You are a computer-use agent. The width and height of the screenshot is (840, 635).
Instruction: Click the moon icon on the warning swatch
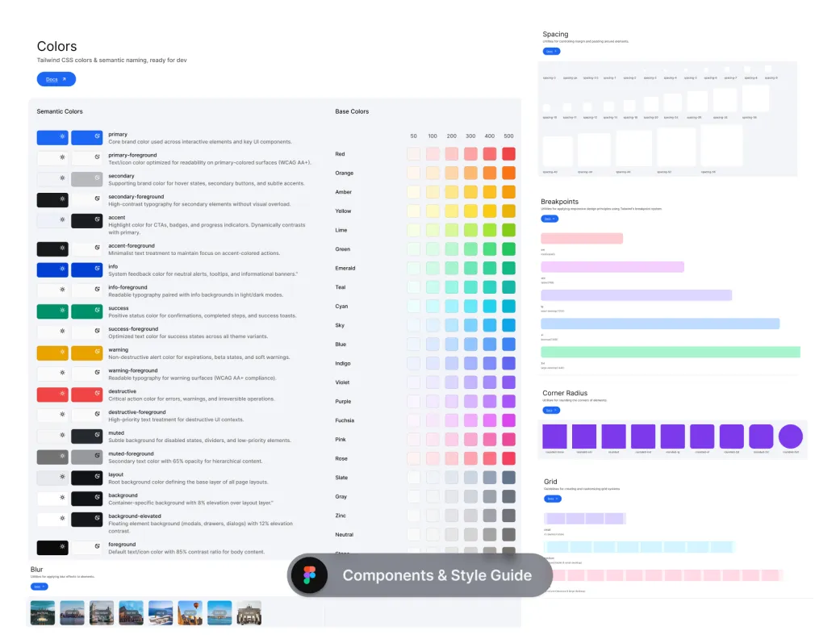(x=97, y=353)
